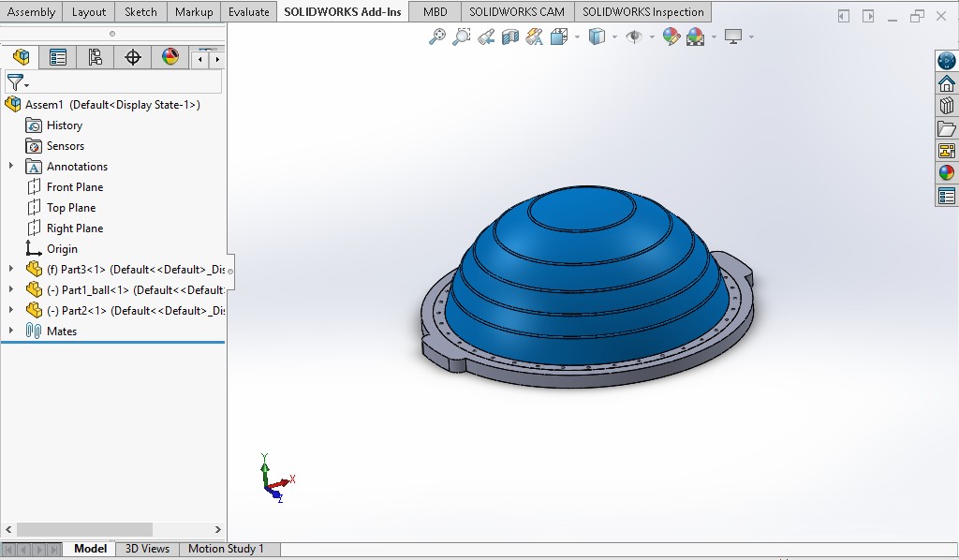
Task: Switch to the Evaluate ribbon tab
Action: coord(248,12)
